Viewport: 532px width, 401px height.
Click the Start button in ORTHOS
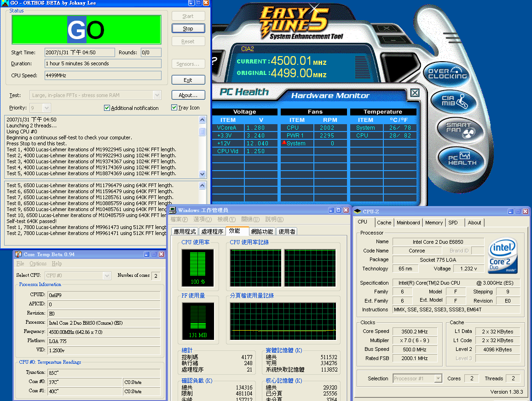click(x=188, y=16)
